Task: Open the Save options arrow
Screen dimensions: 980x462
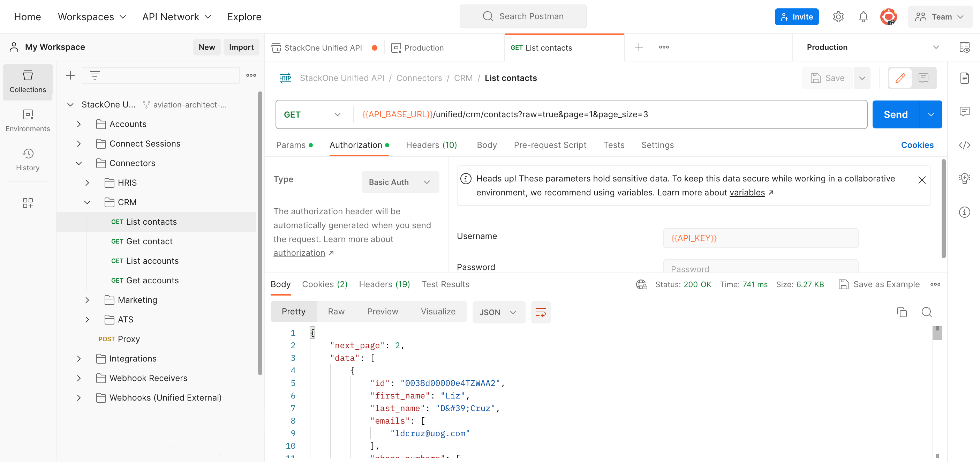Action: 862,78
